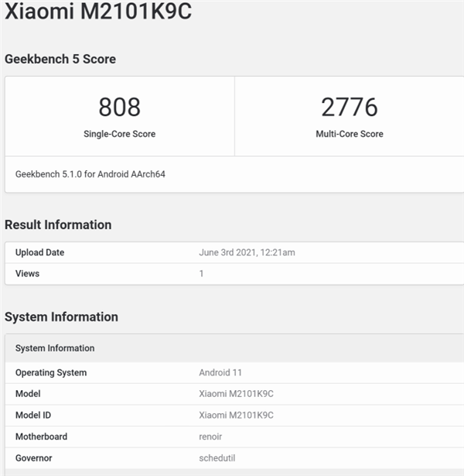Select the 'Geekbench 5 Score' heading
Screen dimensions: 464x476
(x=60, y=59)
